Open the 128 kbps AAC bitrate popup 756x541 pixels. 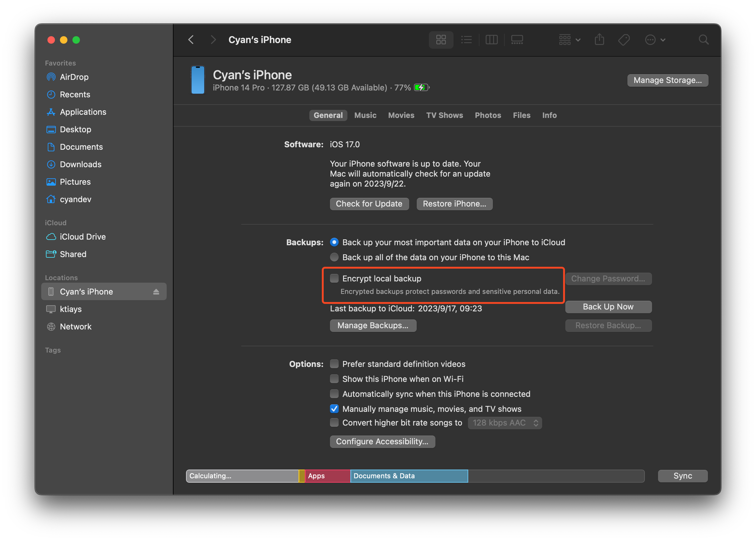coord(505,423)
